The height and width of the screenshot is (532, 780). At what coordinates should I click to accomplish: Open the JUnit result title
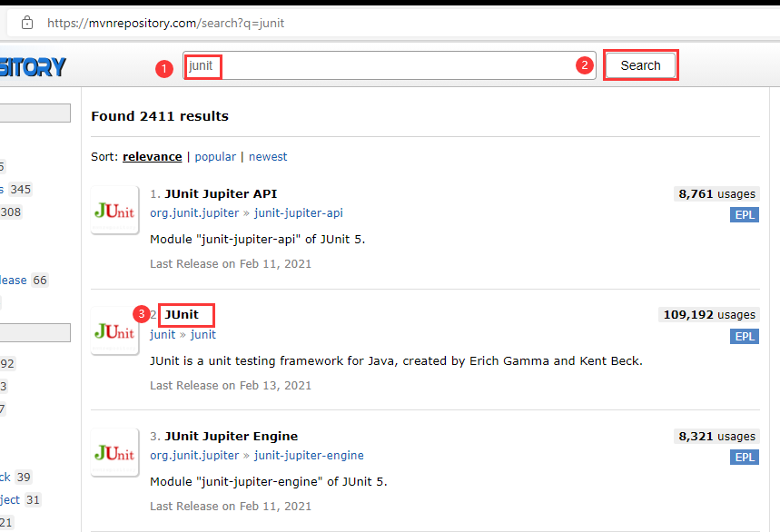click(182, 315)
